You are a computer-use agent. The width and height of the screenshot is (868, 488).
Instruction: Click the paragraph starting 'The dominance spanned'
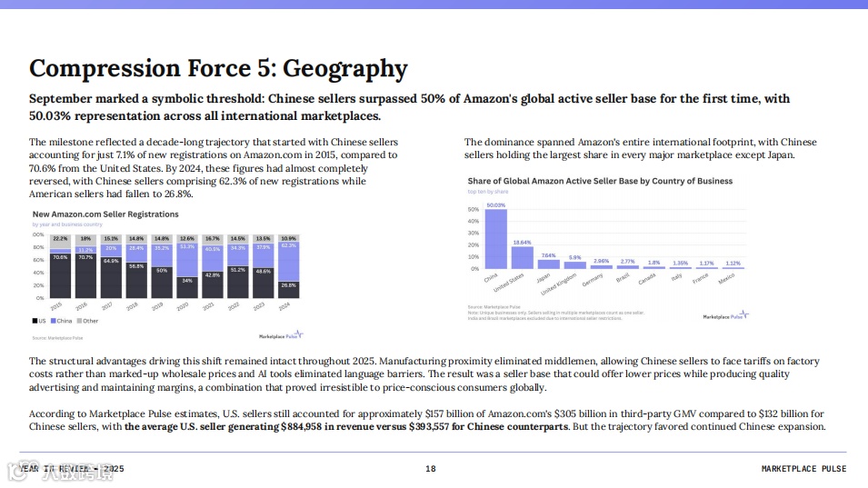tap(641, 149)
